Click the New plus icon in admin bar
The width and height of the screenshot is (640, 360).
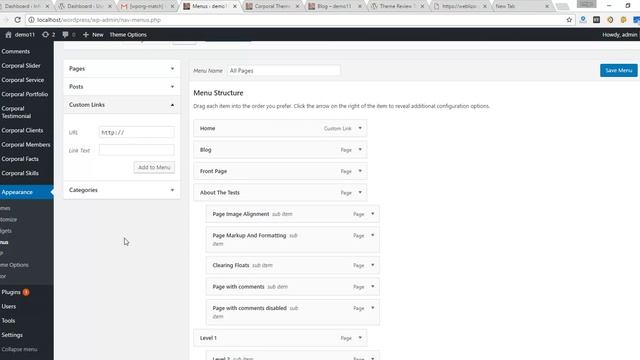click(86, 35)
